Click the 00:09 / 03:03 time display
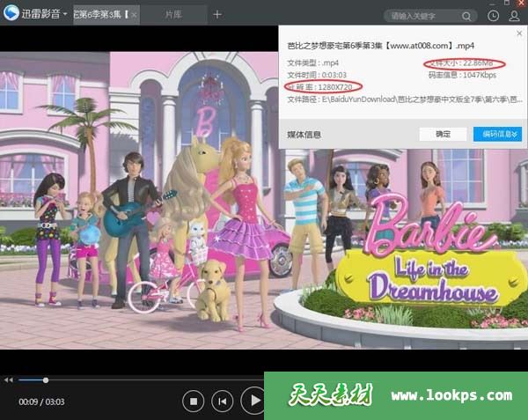 coord(41,402)
